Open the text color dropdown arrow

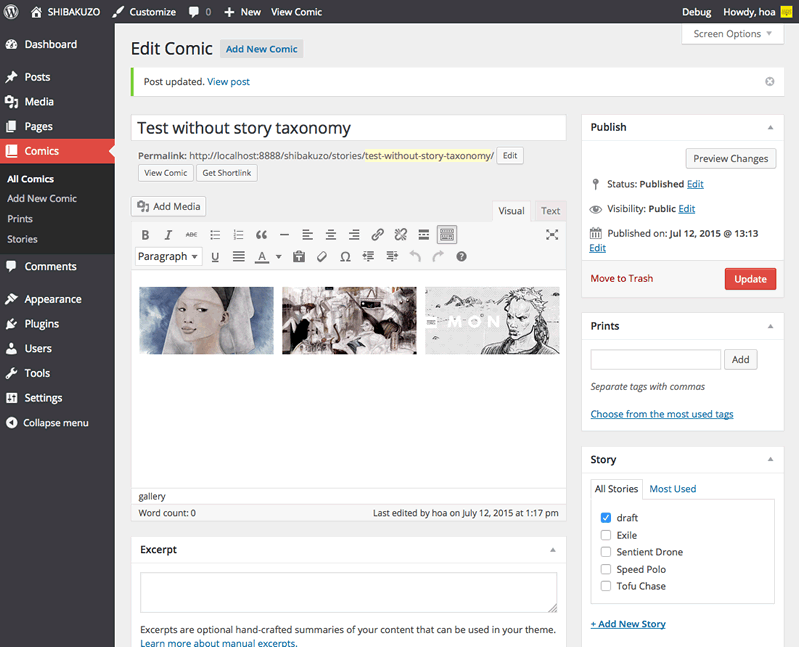coord(279,257)
